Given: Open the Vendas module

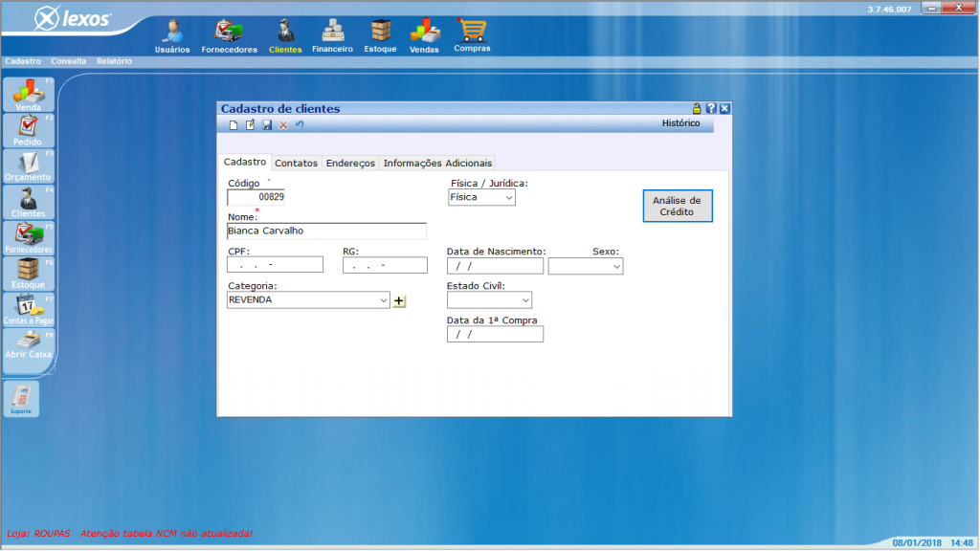Looking at the screenshot, I should click(x=424, y=36).
